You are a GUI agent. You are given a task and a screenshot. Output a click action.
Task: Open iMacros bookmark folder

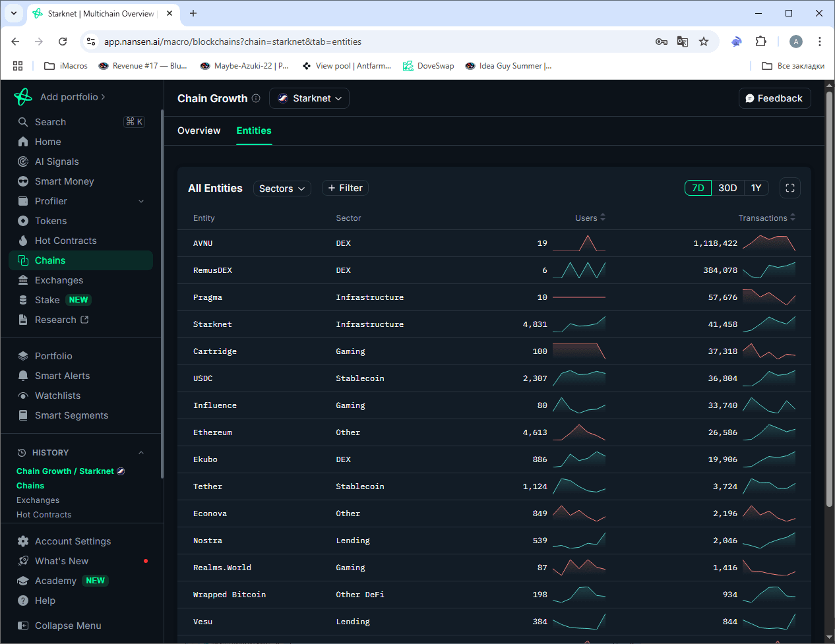(66, 66)
